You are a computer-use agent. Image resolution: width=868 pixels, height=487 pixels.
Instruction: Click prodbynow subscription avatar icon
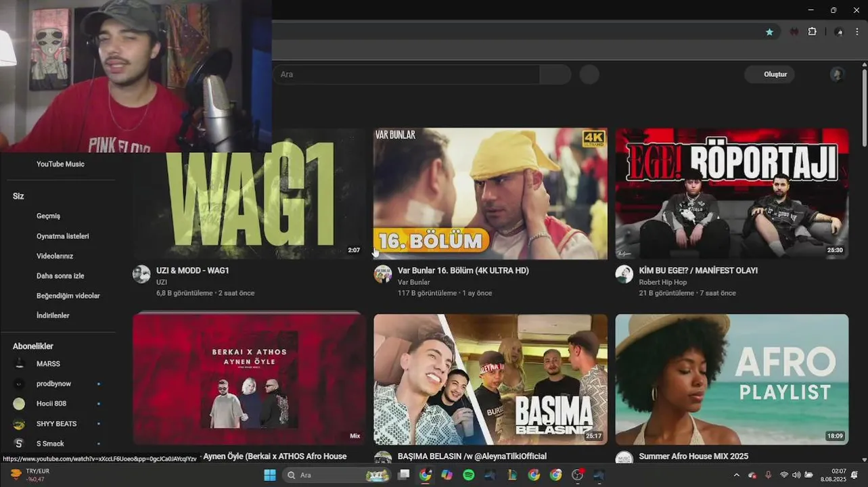20,384
